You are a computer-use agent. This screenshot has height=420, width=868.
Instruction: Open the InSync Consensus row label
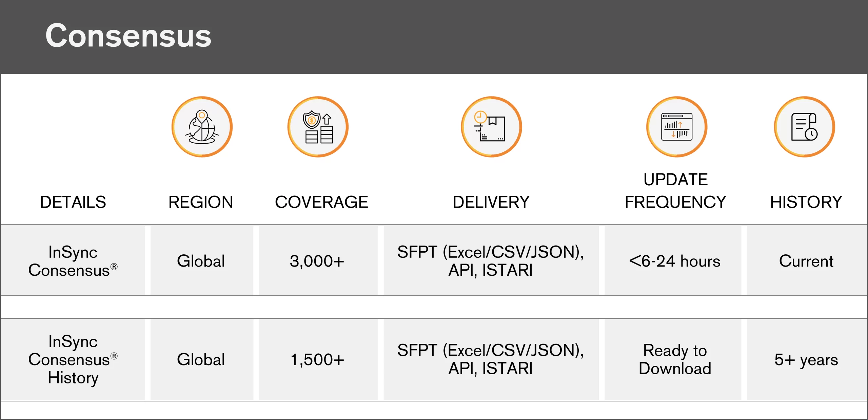click(x=73, y=261)
